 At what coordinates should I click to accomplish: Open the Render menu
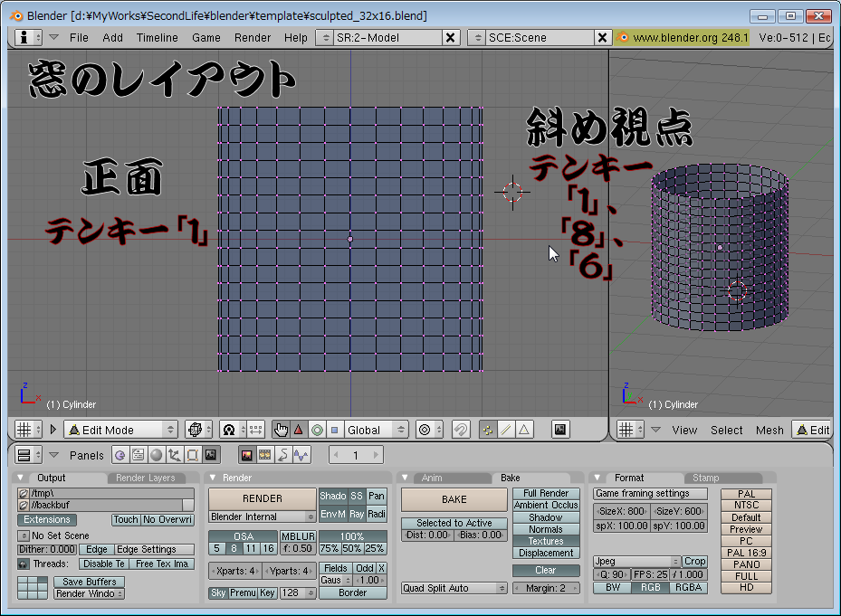253,37
